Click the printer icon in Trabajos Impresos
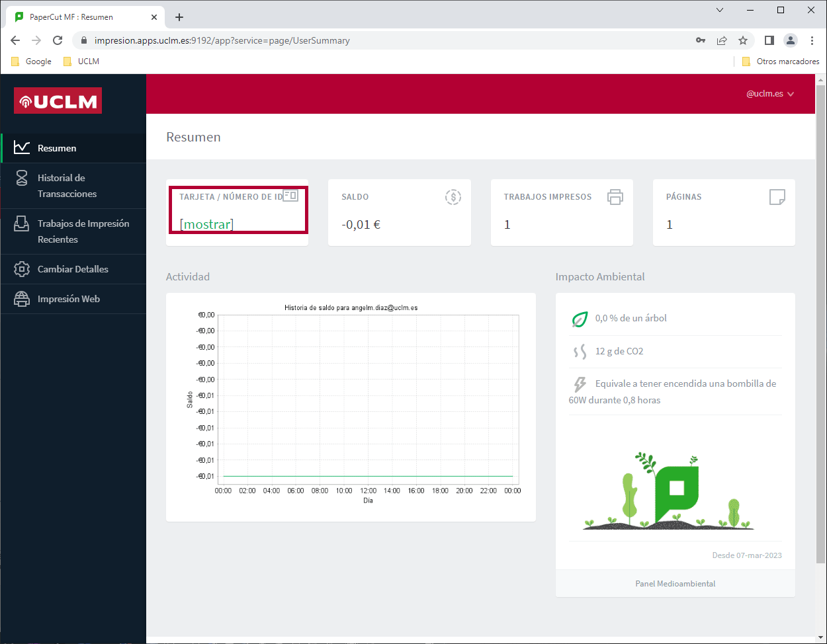The image size is (827, 644). point(615,196)
